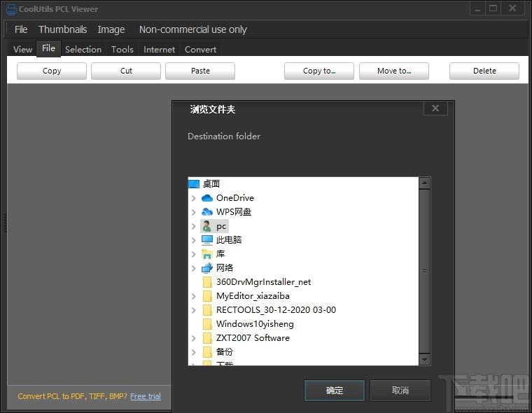532x413 pixels.
Task: Click the Move to... button
Action: (394, 71)
